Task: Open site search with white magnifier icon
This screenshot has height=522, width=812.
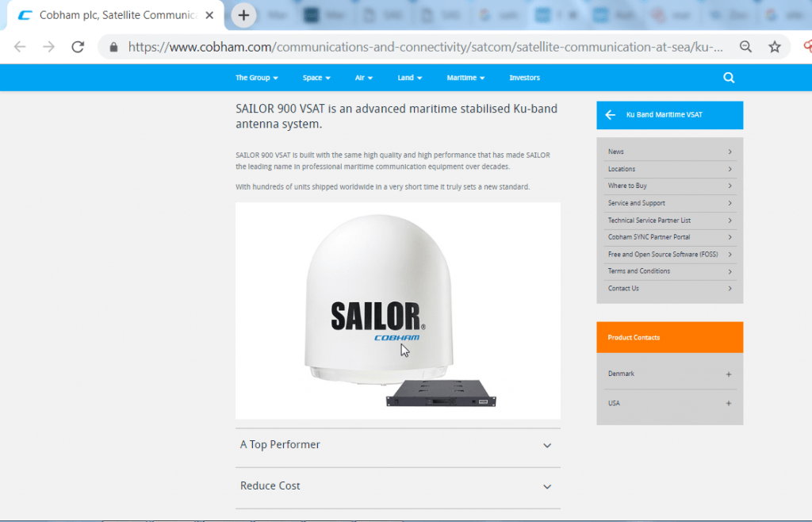Action: click(x=729, y=78)
